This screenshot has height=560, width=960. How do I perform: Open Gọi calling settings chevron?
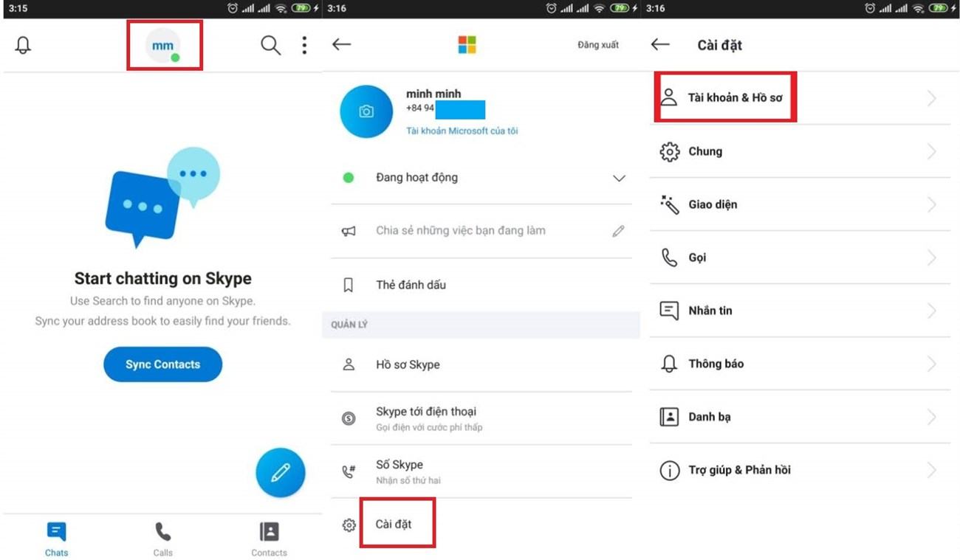click(932, 257)
